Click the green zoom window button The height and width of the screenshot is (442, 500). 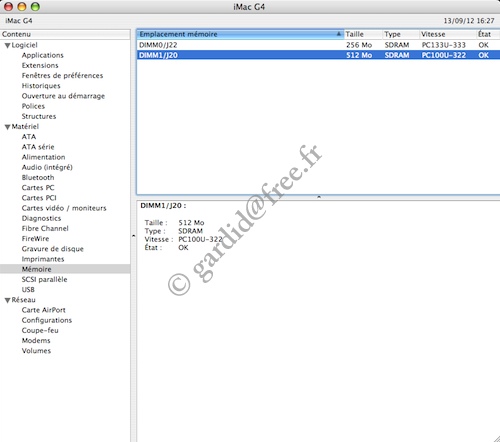click(35, 6)
